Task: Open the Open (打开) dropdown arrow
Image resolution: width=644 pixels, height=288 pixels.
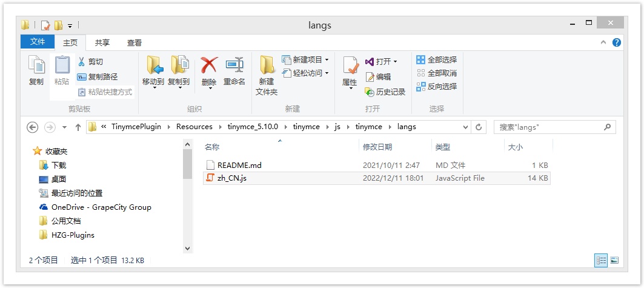Action: pyautogui.click(x=395, y=62)
